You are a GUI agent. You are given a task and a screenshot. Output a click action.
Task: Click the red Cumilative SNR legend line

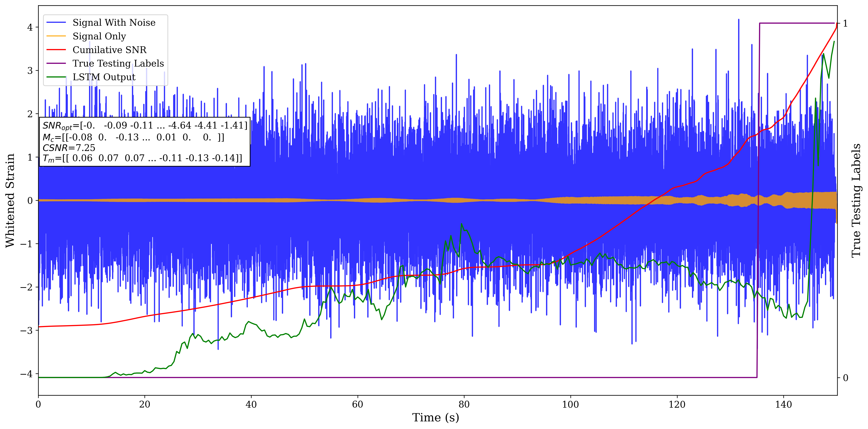56,50
